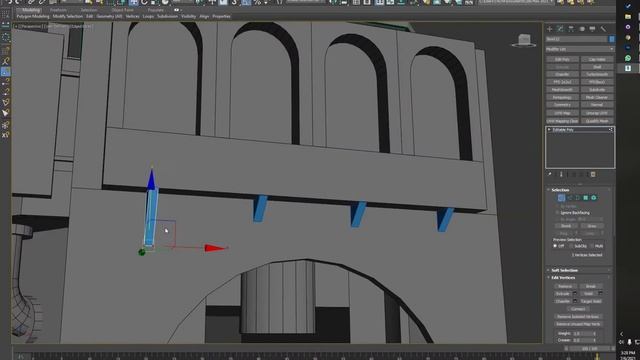
Task: Click Remove Isolated Vertices button
Action: click(578, 317)
